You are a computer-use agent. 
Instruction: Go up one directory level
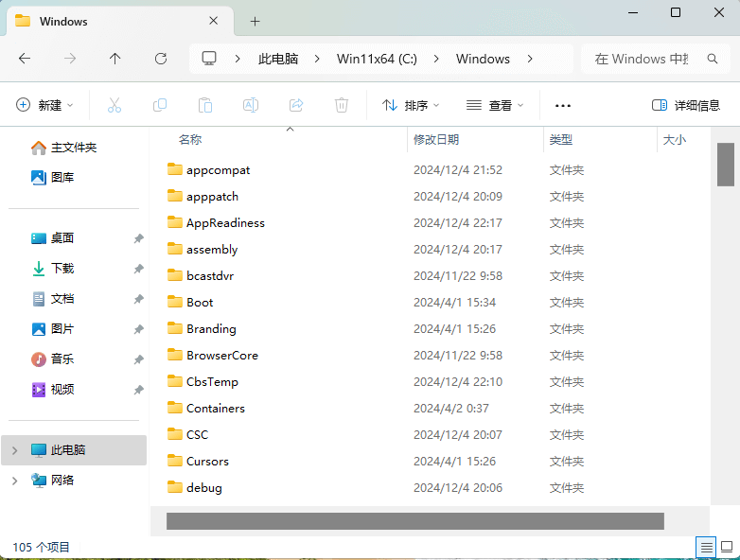coord(115,59)
